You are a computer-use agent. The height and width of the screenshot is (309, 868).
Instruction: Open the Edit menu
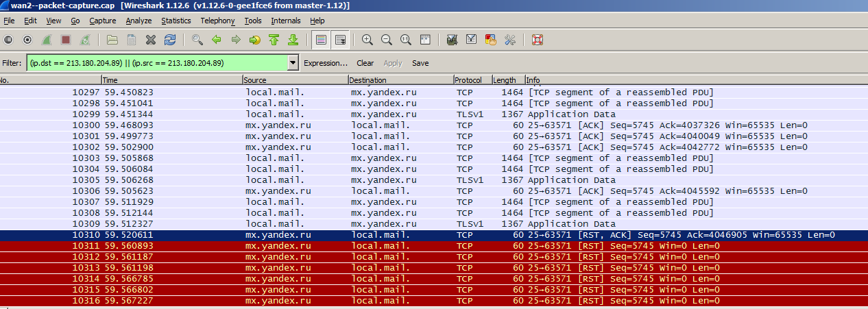(x=30, y=21)
